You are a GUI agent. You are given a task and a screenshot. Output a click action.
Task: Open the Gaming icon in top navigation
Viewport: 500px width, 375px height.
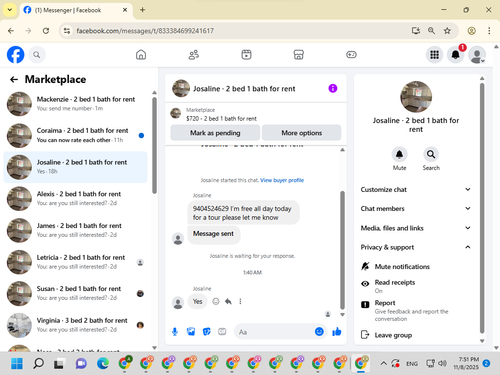(351, 55)
